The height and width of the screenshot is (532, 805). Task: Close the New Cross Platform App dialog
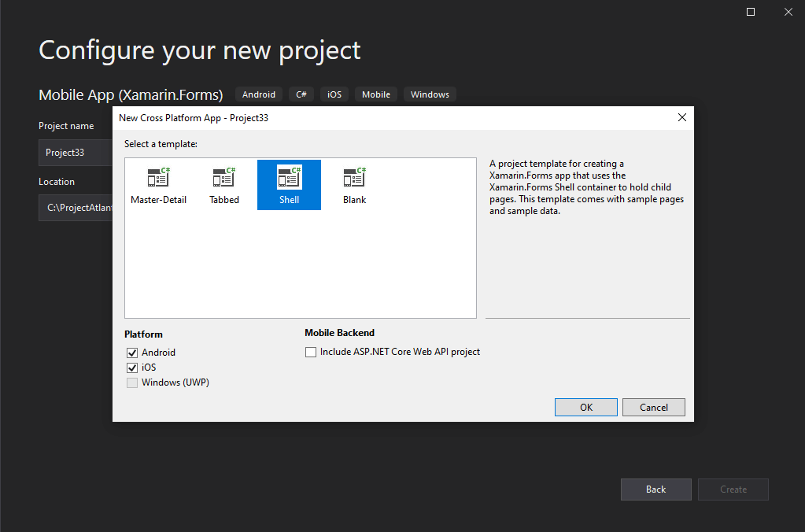[x=681, y=117]
